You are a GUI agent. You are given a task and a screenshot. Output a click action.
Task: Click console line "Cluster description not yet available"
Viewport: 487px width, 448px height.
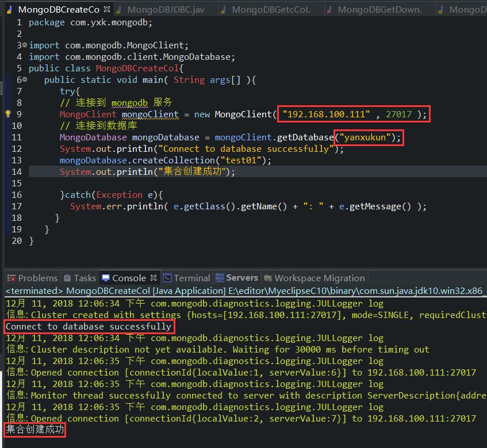(217, 349)
